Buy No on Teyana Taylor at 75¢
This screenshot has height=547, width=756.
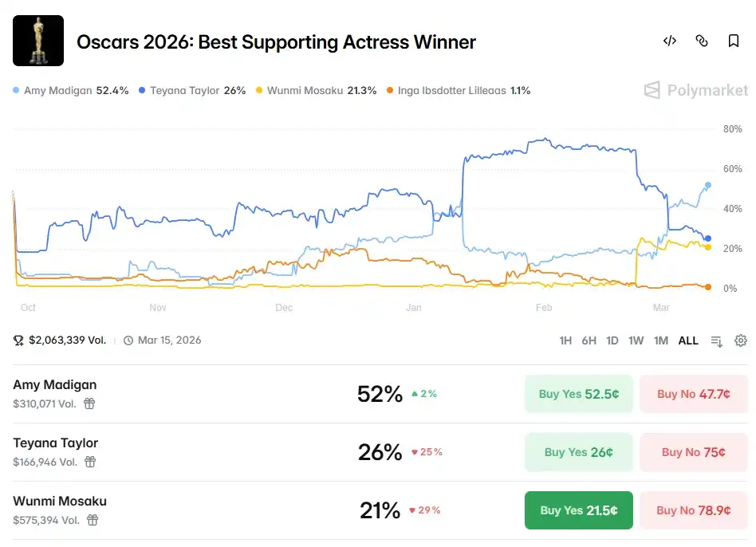(693, 452)
